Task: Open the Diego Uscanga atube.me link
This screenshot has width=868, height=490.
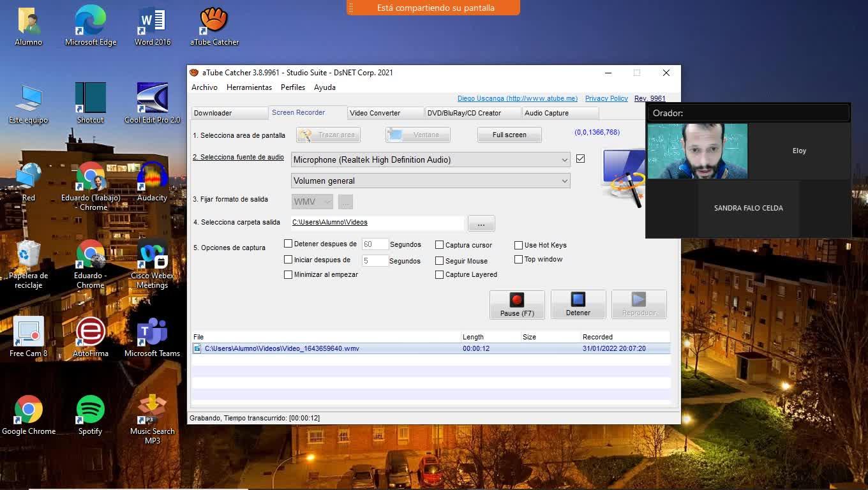Action: tap(518, 98)
